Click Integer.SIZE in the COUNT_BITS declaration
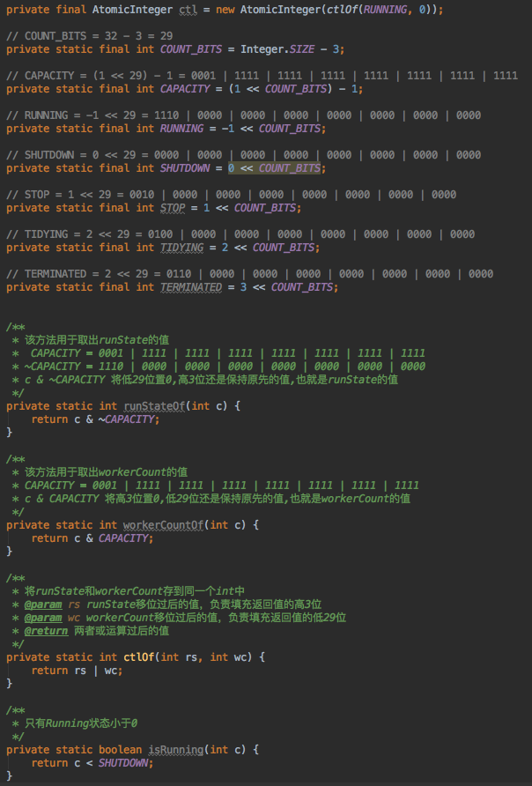 pos(277,49)
